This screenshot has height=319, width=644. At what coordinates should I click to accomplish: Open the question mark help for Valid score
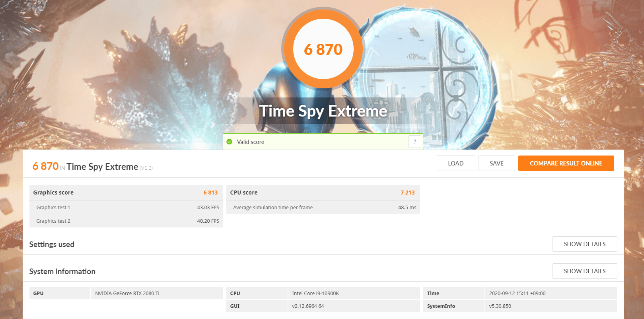point(415,142)
